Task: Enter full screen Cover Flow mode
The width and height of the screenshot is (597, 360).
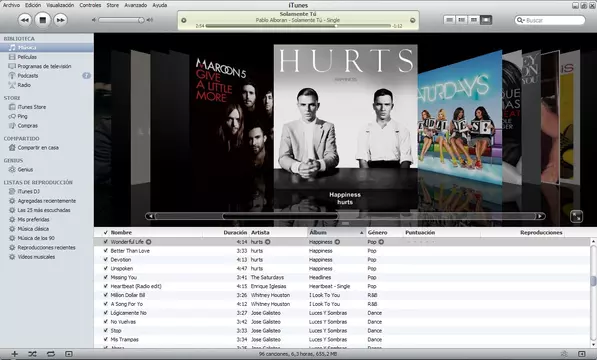Action: pyautogui.click(x=576, y=217)
